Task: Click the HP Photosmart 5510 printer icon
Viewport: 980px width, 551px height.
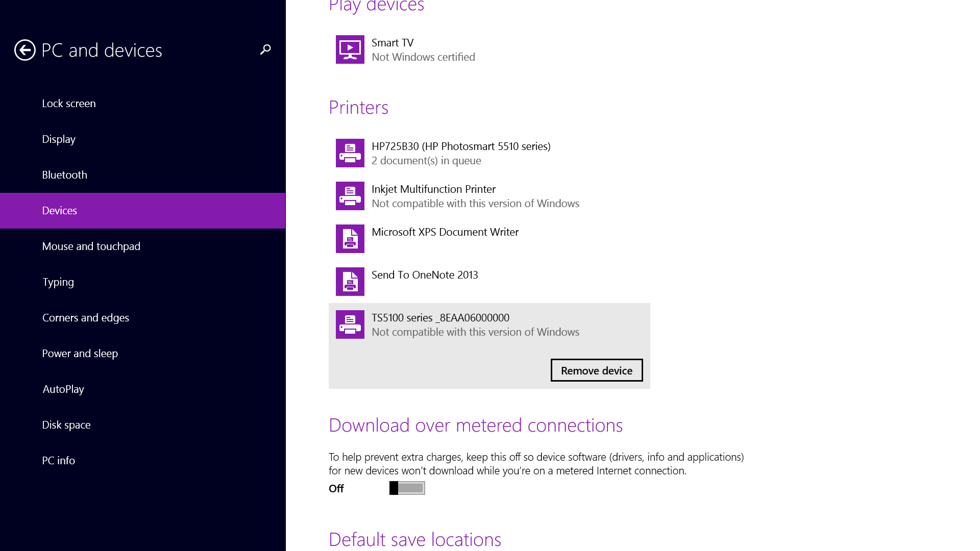Action: (x=350, y=153)
